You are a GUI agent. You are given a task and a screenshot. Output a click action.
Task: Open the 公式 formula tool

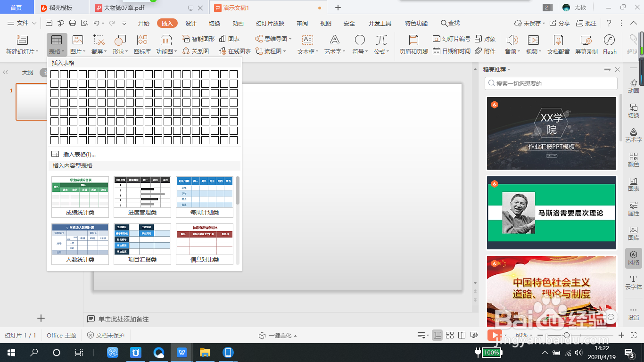click(x=381, y=45)
